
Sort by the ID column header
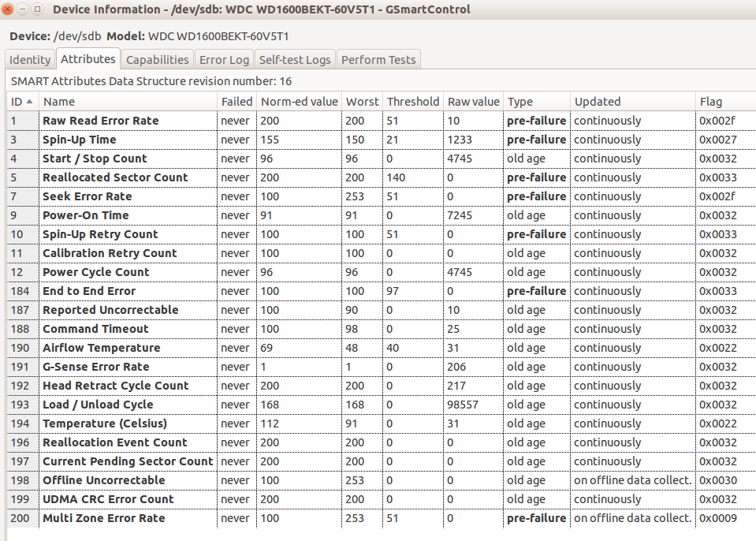tap(22, 102)
